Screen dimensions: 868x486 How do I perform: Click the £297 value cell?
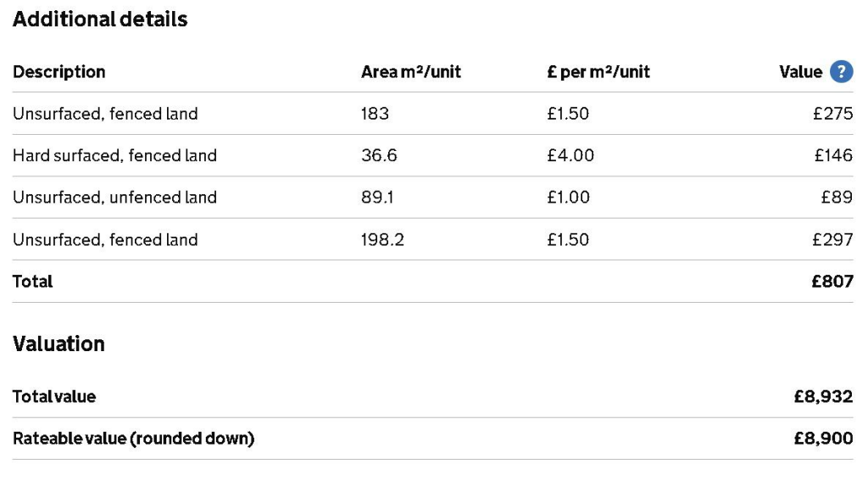coord(832,240)
